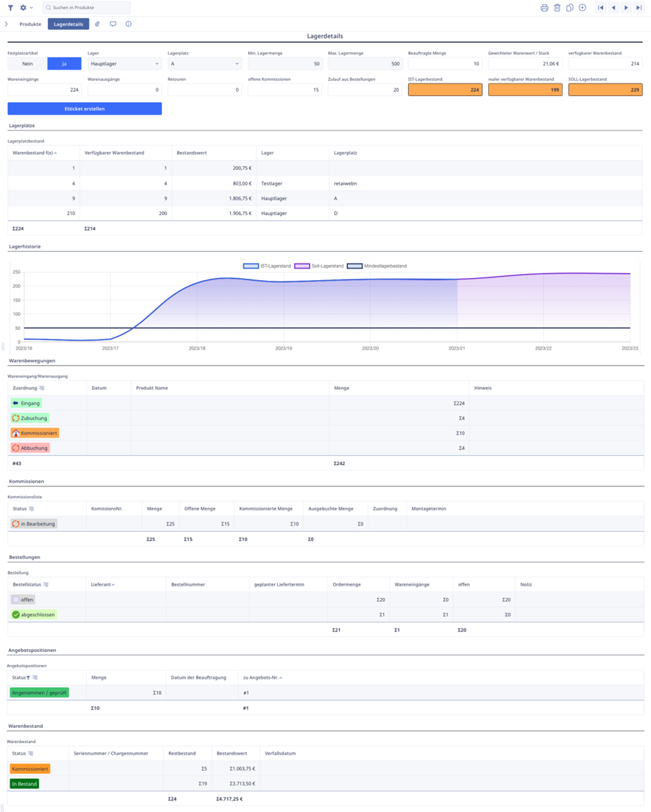The image size is (651, 812).
Task: Click the print icon in toolbar
Action: (x=544, y=8)
